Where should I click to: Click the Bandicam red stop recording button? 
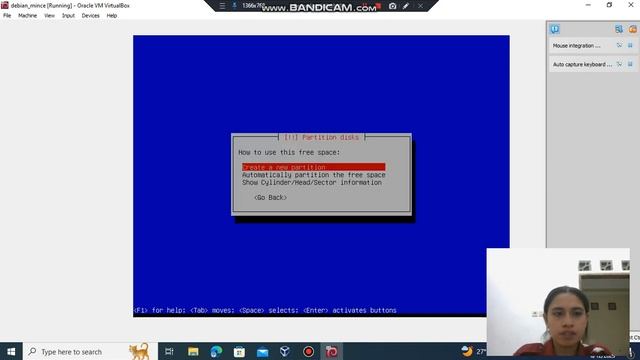point(378,6)
